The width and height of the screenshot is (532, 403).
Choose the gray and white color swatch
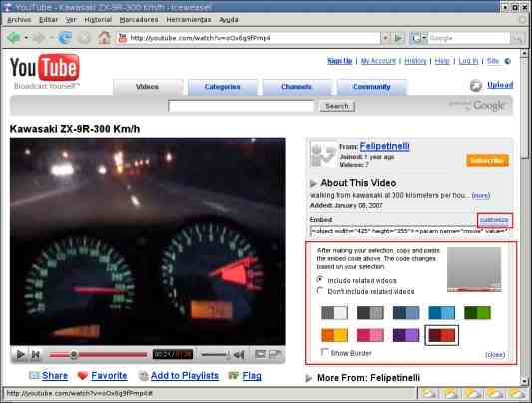point(334,313)
